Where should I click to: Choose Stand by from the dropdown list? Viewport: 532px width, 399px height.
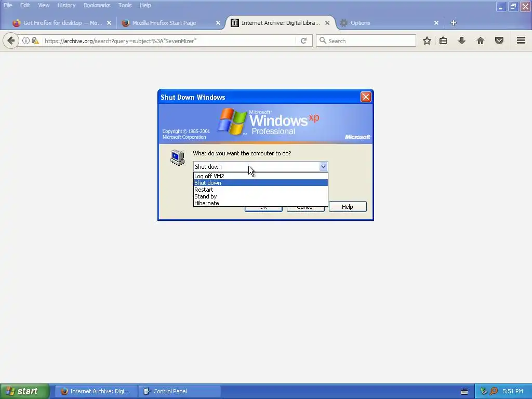click(x=261, y=196)
